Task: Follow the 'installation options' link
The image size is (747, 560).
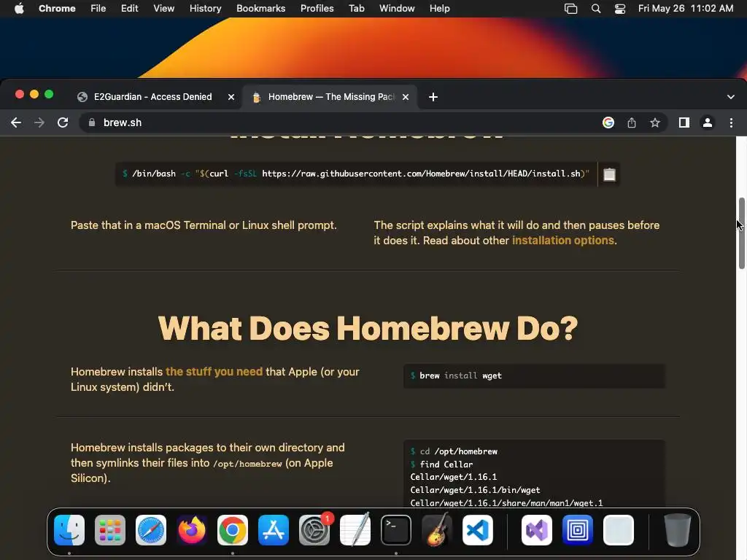Action: point(562,241)
